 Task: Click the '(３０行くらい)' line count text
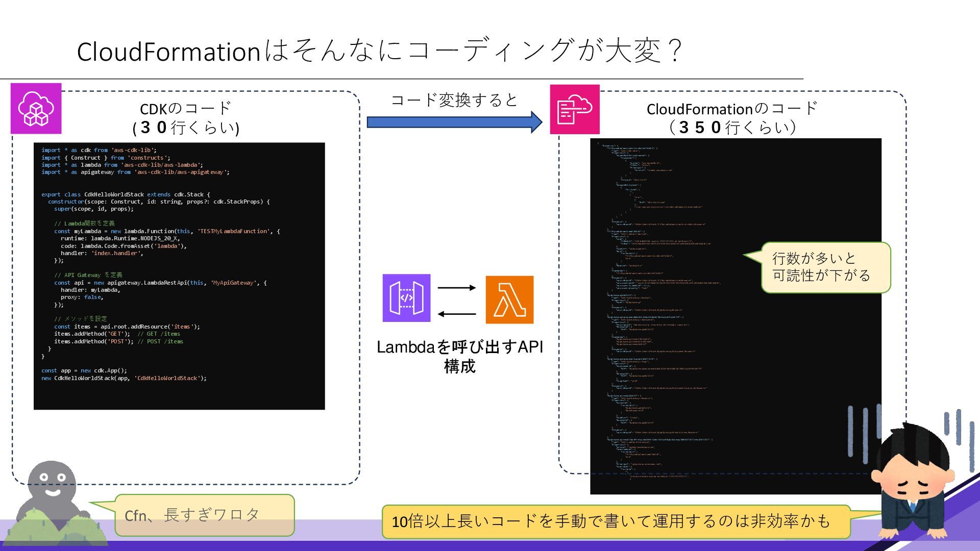tap(186, 128)
